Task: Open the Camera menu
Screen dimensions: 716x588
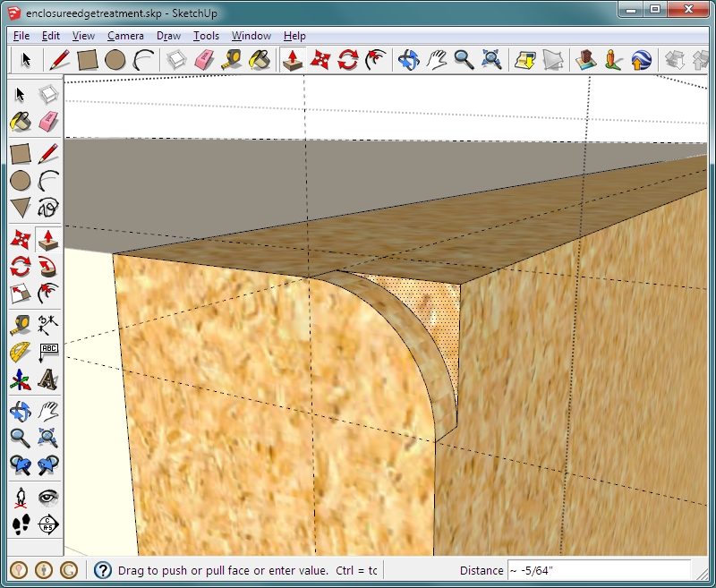Action: click(x=125, y=36)
